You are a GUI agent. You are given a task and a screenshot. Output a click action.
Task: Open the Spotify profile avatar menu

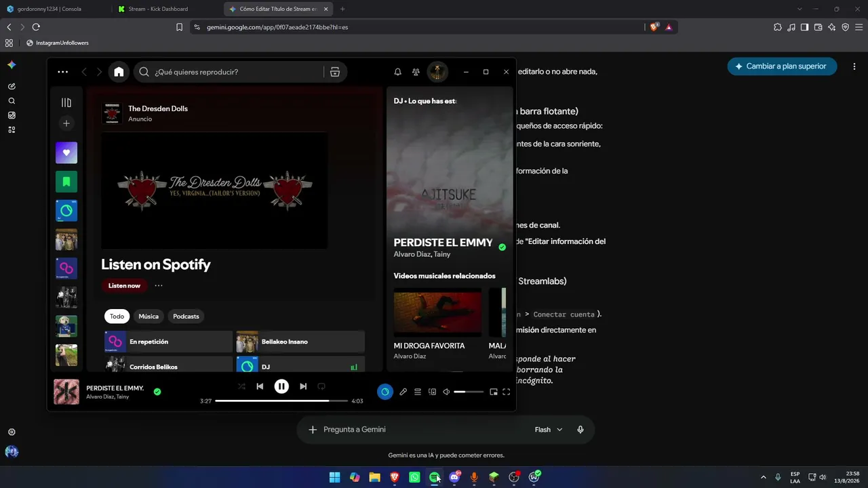pyautogui.click(x=437, y=72)
